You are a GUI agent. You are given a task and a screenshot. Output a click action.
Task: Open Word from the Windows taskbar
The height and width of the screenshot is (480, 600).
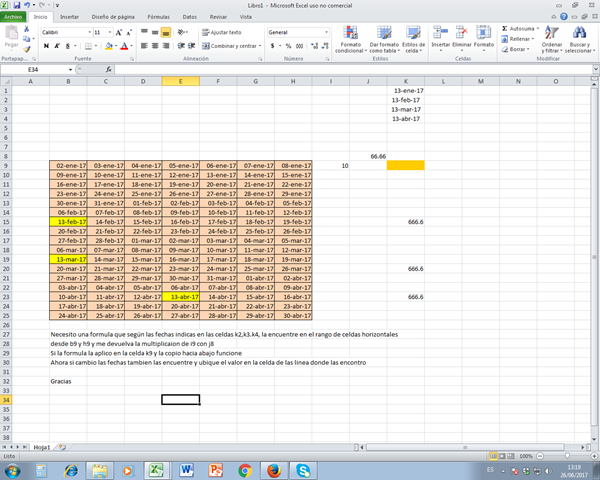pos(187,469)
